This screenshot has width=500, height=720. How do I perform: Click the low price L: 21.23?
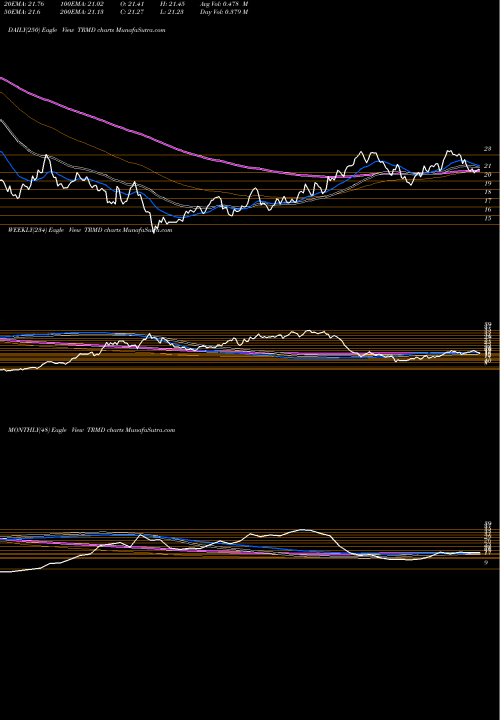(x=172, y=12)
